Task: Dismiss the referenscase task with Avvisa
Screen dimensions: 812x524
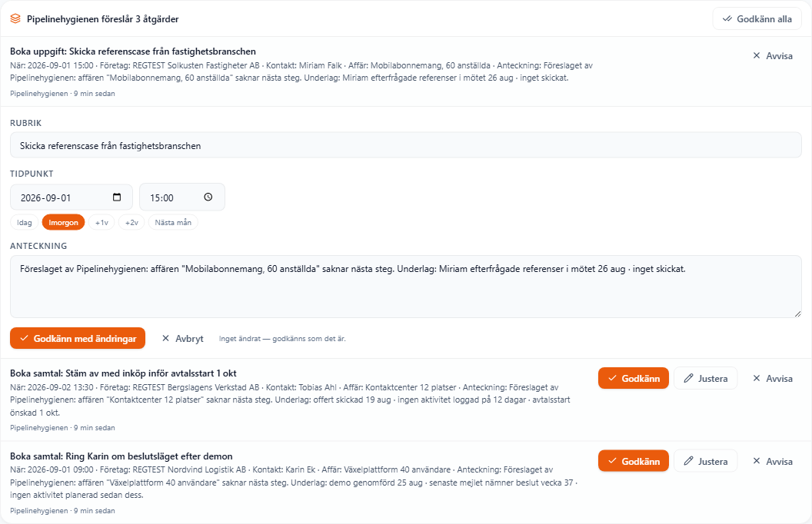Action: click(x=772, y=56)
